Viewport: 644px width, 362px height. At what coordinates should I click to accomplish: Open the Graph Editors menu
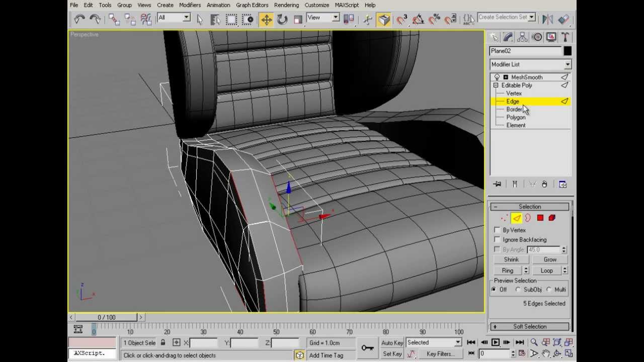[252, 5]
